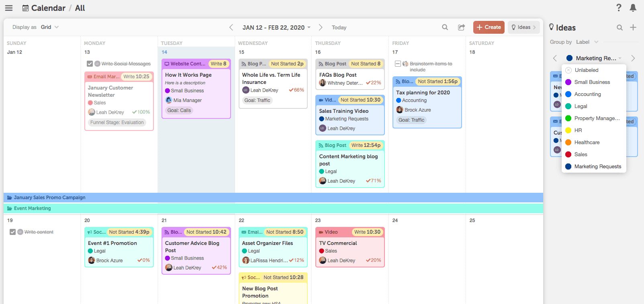Click folder icon of Event Marketing
The height and width of the screenshot is (304, 644).
coord(10,208)
